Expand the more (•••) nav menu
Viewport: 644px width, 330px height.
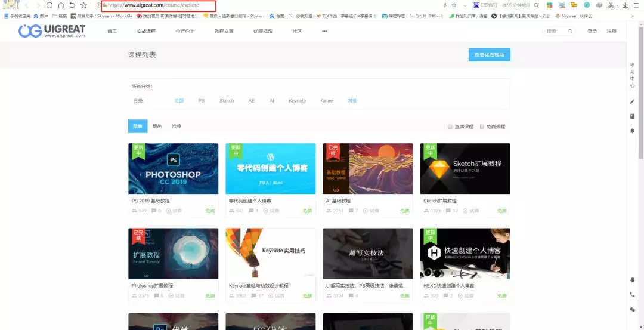point(324,31)
